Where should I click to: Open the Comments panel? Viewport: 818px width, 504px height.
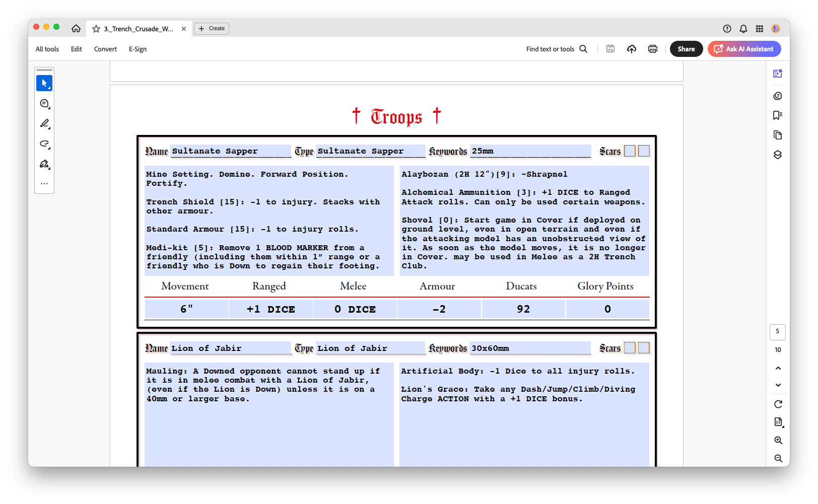point(778,96)
